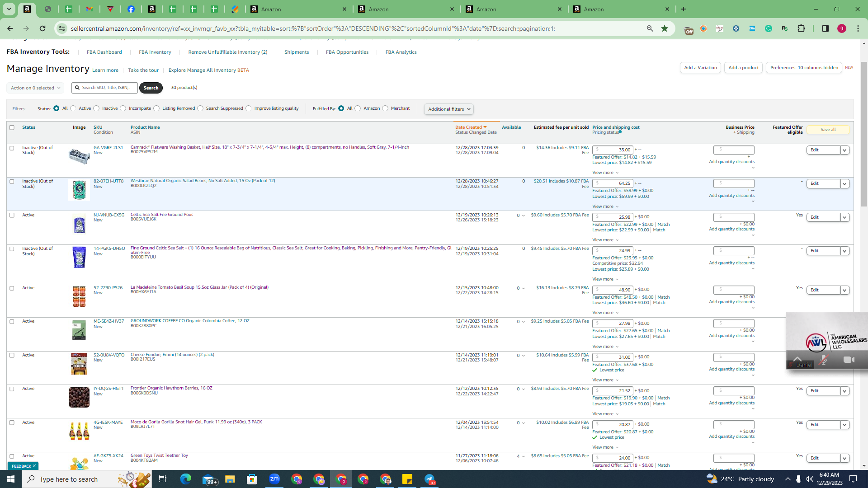Click the Search SKU, Title, ISBN field
This screenshot has height=488, width=868.
(105, 88)
